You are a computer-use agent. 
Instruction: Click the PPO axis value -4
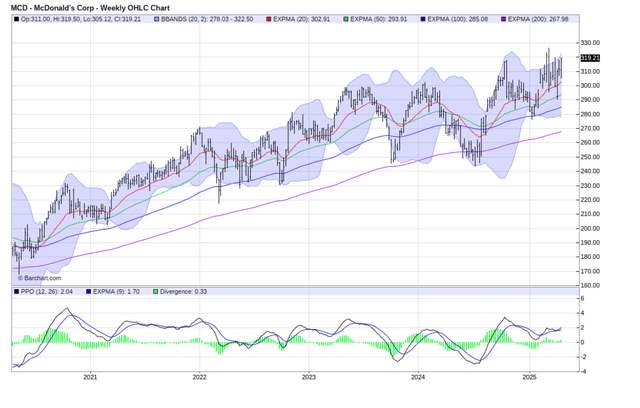point(583,372)
